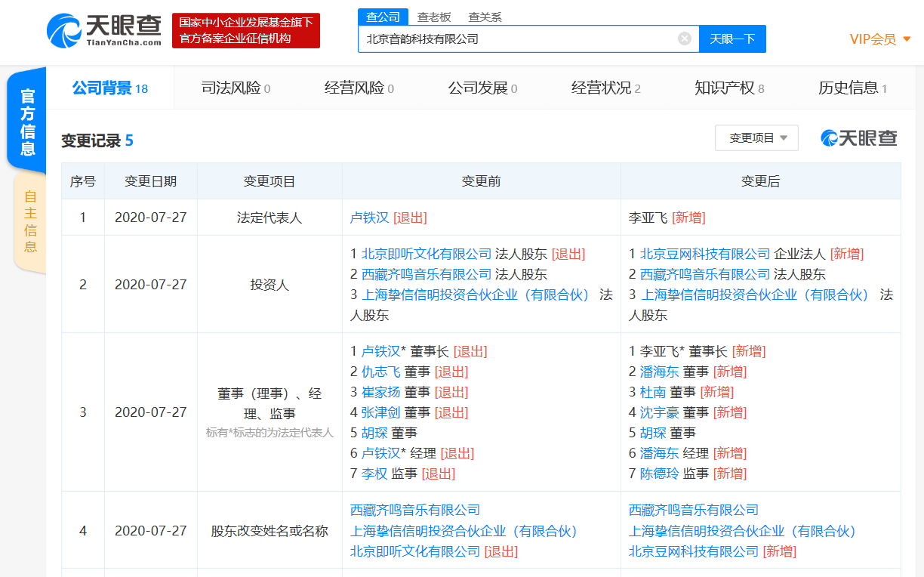Open 上海挚信信明投资合伙企业 in row 4 before column
924x577 pixels.
point(464,531)
